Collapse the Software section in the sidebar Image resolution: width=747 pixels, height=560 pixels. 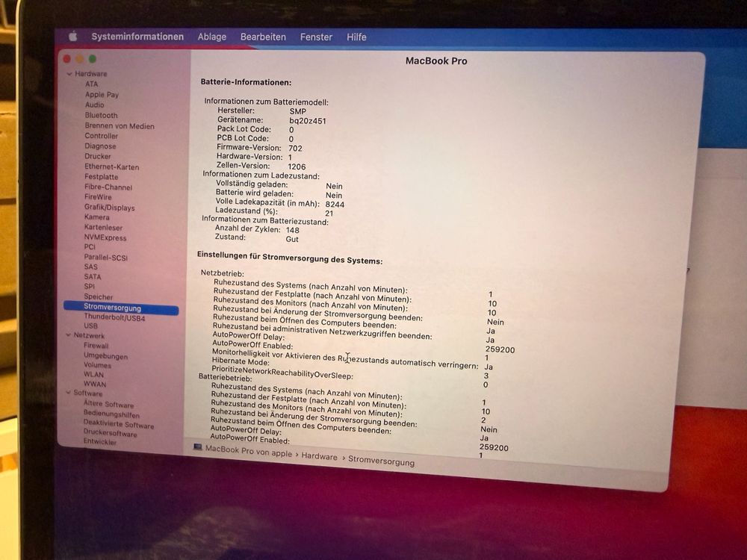point(68,393)
